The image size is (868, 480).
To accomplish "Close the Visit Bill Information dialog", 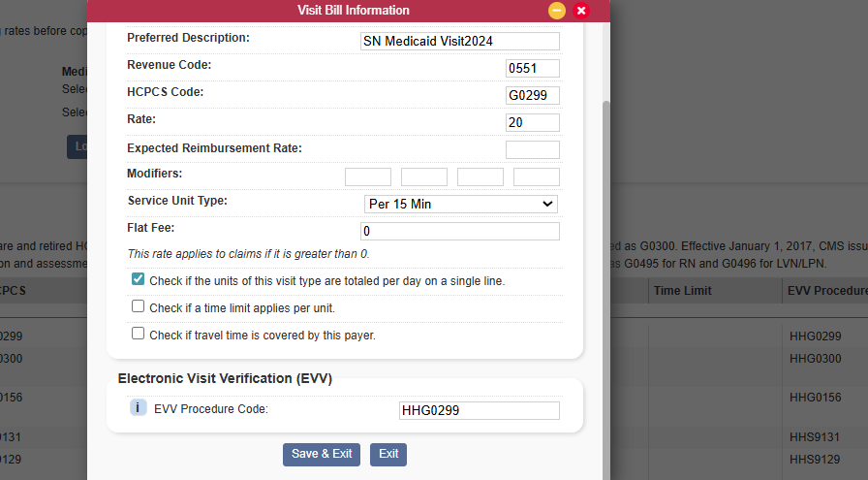I will click(x=581, y=11).
